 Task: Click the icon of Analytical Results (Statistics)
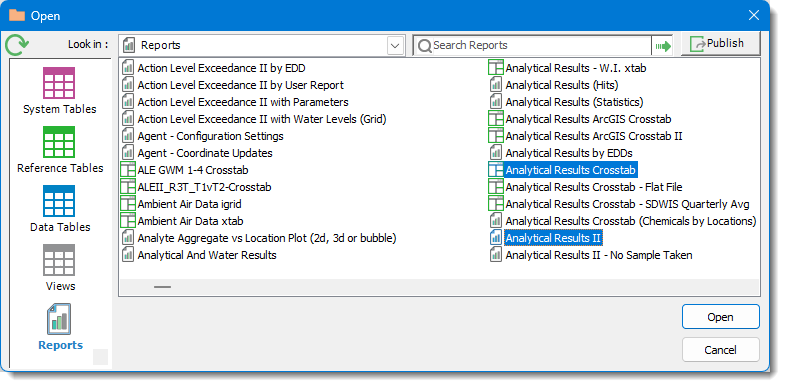(x=496, y=102)
